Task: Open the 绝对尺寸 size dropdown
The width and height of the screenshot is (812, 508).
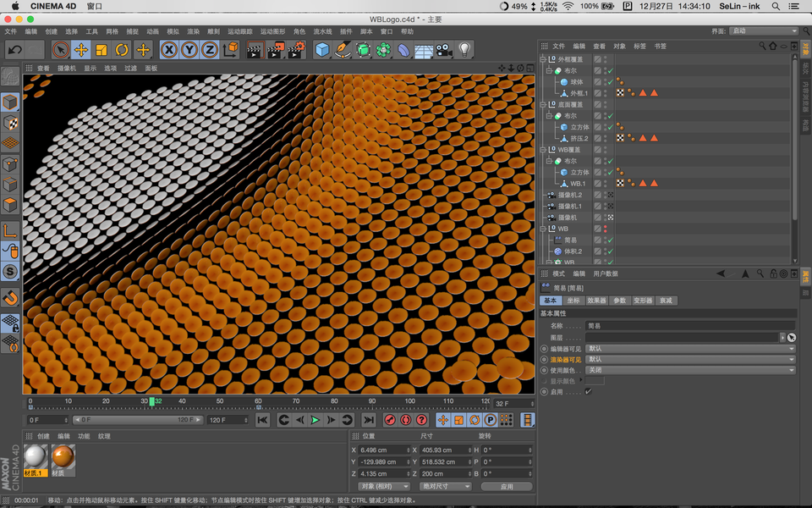Action: tap(446, 486)
